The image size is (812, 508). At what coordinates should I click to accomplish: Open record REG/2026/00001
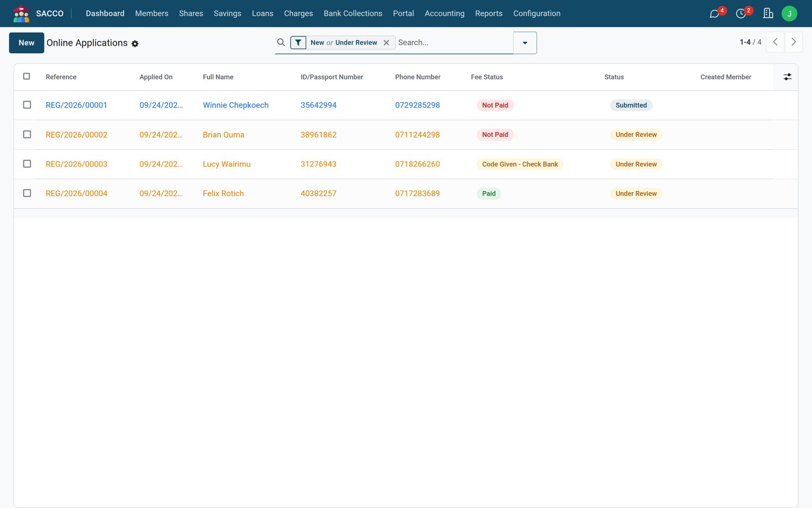[x=76, y=105]
